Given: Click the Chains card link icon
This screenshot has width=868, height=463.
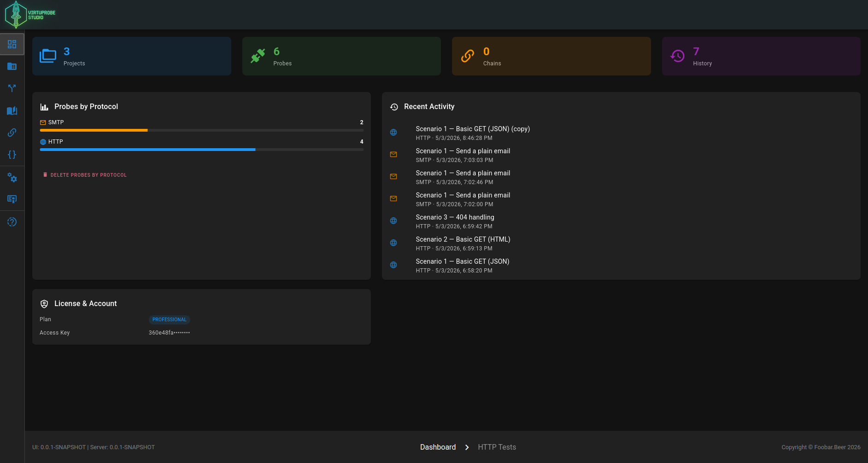Looking at the screenshot, I should click(x=468, y=56).
